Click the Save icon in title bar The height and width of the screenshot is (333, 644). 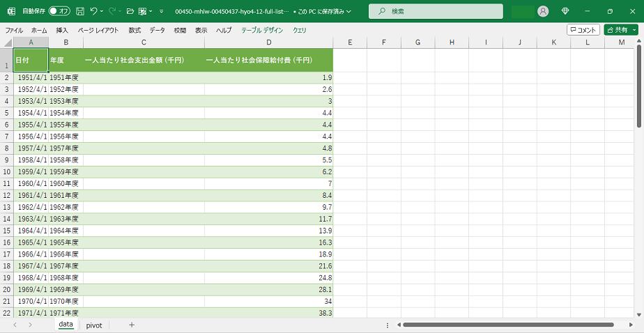(80, 12)
